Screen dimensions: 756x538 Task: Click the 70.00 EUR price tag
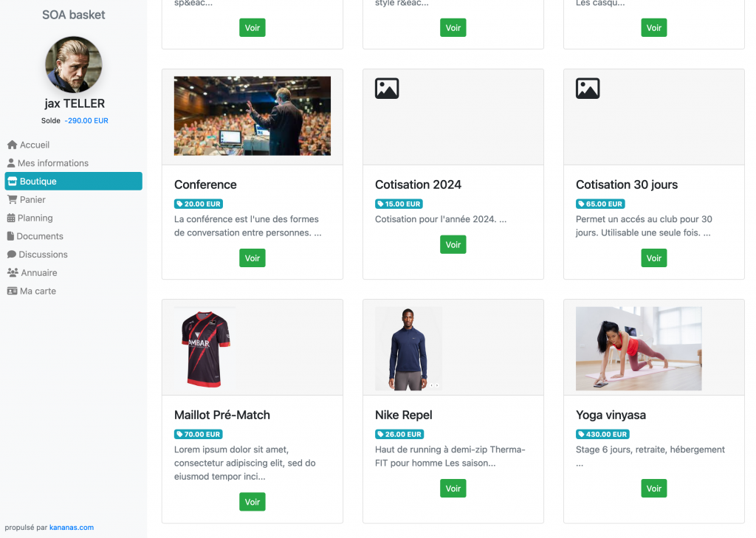[198, 435]
